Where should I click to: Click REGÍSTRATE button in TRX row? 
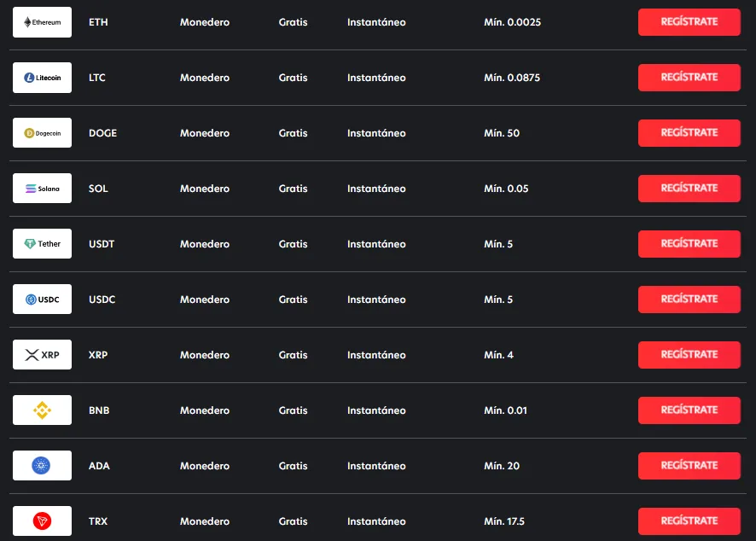point(689,521)
